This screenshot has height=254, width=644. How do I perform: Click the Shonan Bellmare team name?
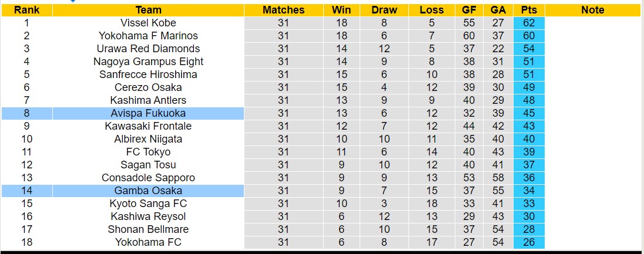pos(148,229)
